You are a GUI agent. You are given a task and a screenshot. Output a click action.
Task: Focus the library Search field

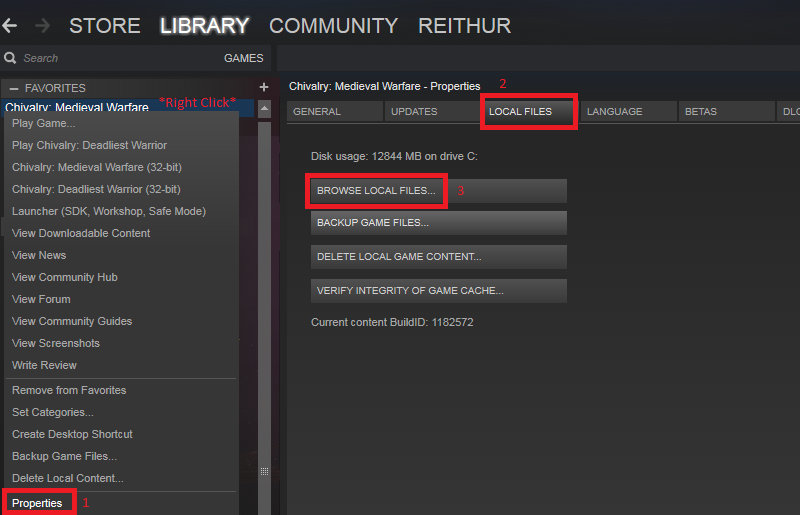(112, 58)
